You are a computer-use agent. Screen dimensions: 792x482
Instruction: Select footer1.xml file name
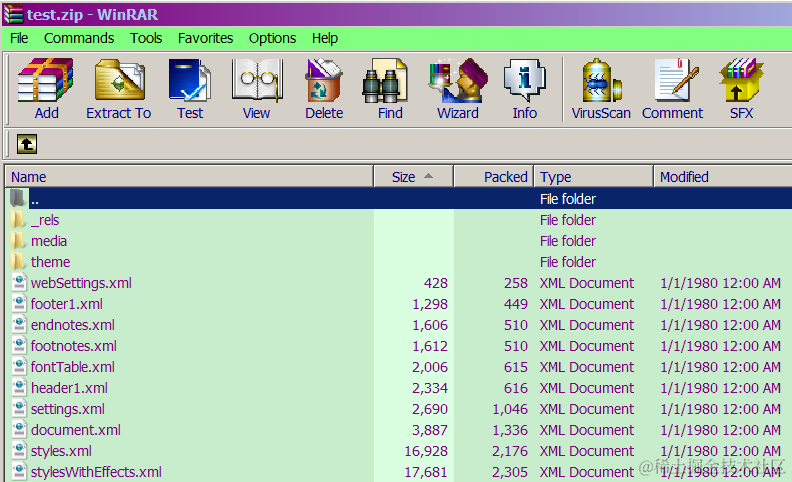click(67, 304)
